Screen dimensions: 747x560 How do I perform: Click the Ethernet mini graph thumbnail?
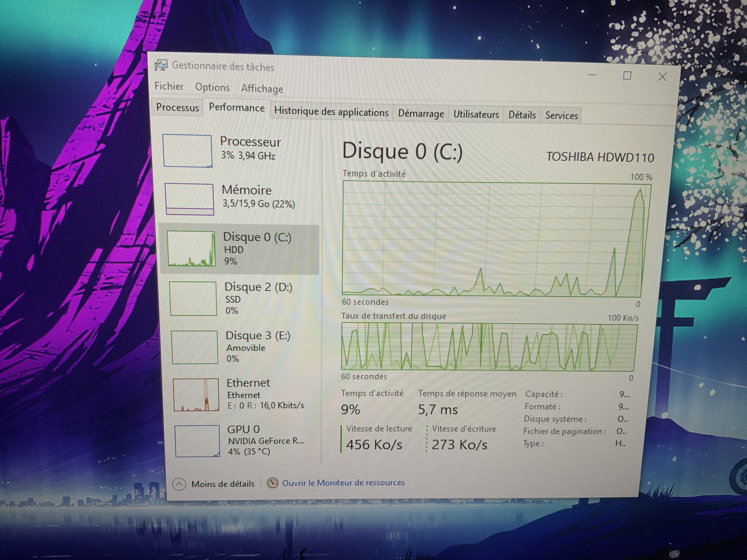click(x=196, y=395)
